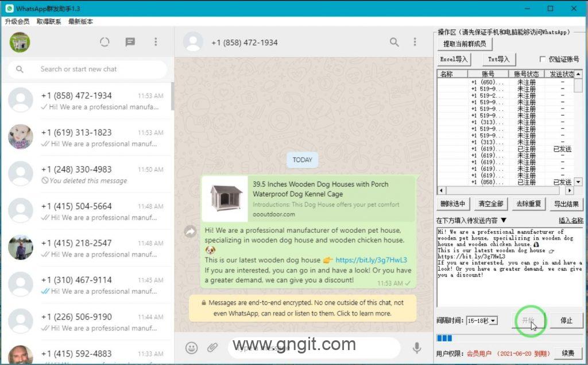Open the 升级会员 menu
This screenshot has width=588, height=365.
(17, 21)
